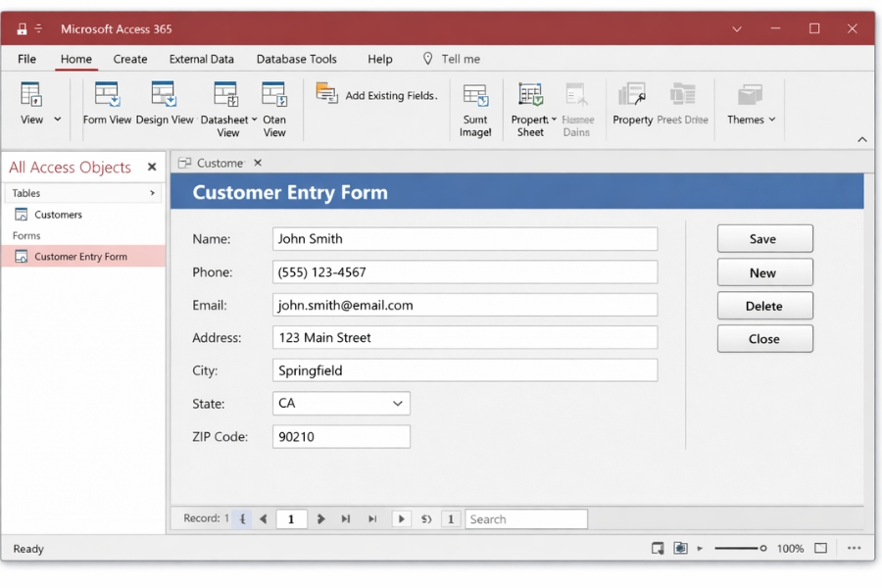Click the Save button on the form

(x=764, y=238)
